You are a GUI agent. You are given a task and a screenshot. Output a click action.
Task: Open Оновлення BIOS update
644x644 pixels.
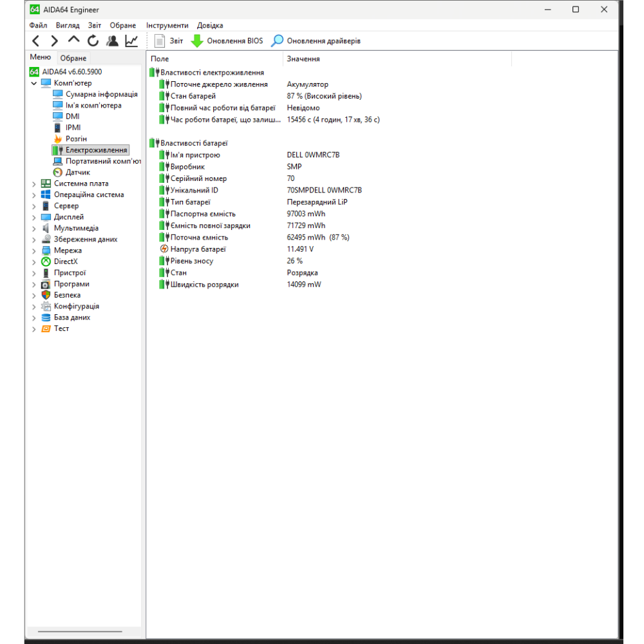click(227, 41)
